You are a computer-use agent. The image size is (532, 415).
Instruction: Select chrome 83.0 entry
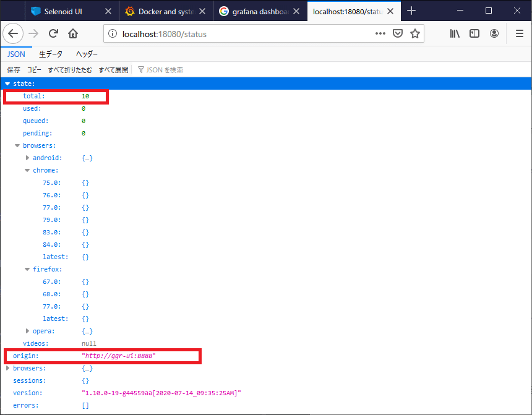(266, 232)
